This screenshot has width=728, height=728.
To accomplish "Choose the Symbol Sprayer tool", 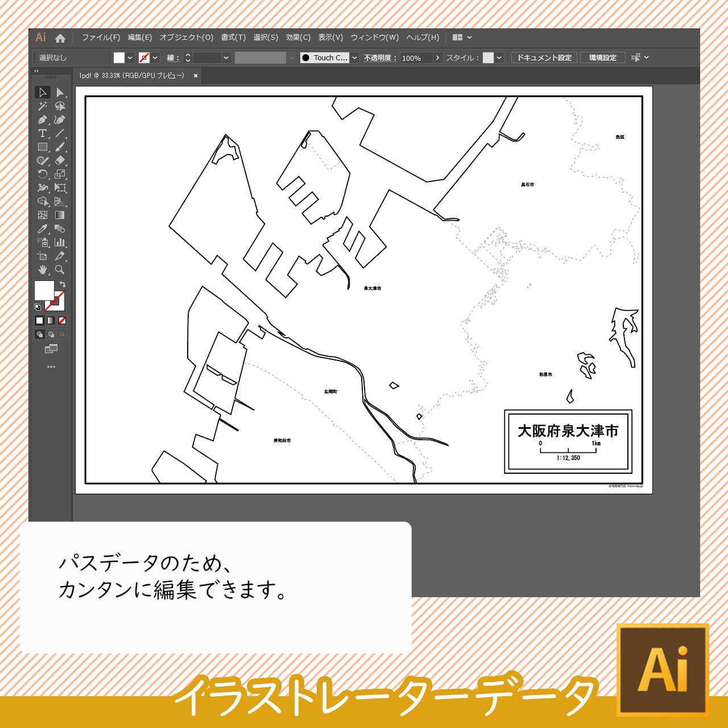I will [43, 242].
